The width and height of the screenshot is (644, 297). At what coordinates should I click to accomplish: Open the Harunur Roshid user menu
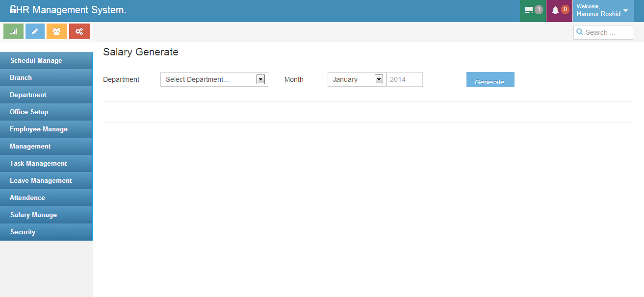tap(602, 11)
